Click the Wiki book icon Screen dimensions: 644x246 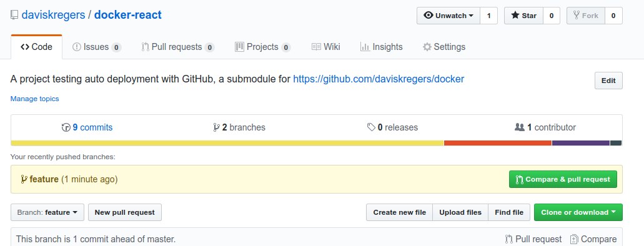(316, 47)
